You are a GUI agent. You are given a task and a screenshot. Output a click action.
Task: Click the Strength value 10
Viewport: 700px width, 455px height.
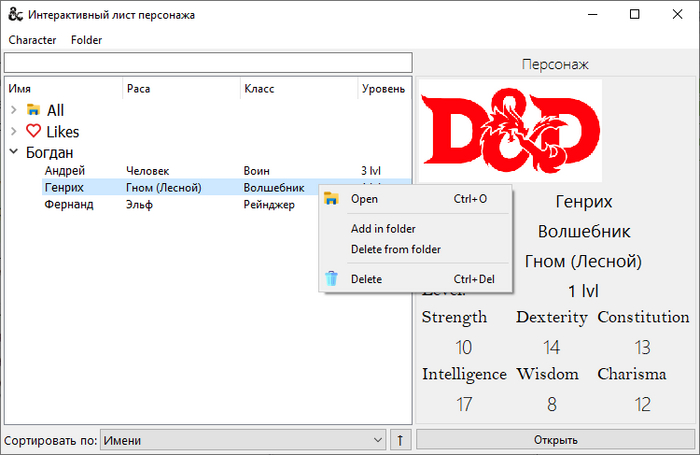tap(463, 347)
